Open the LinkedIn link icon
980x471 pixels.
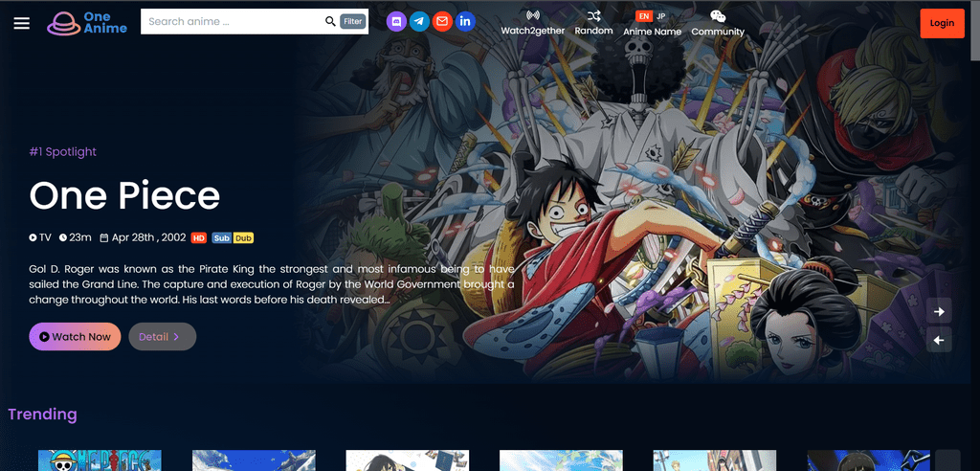(x=465, y=22)
